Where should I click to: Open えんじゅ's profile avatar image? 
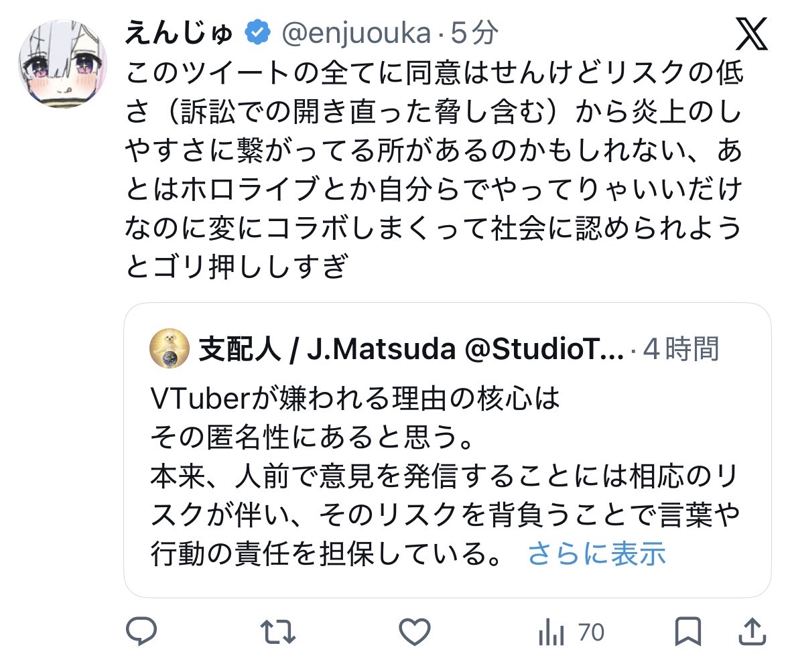(62, 65)
